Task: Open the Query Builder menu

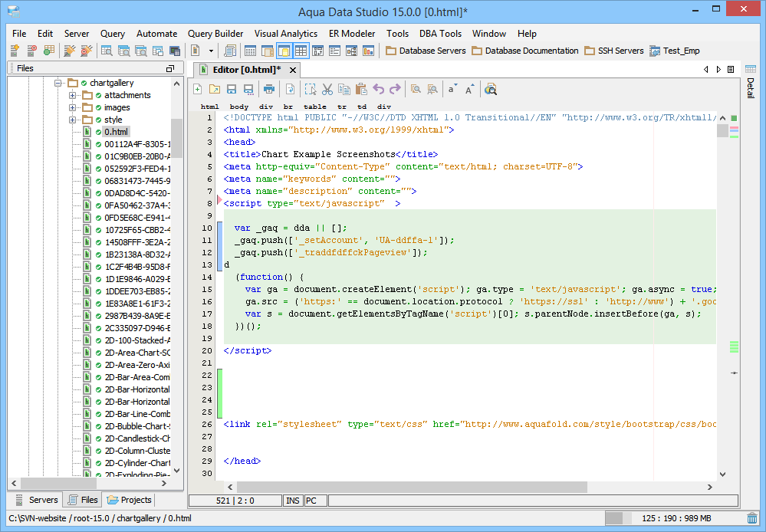Action: 215,34
